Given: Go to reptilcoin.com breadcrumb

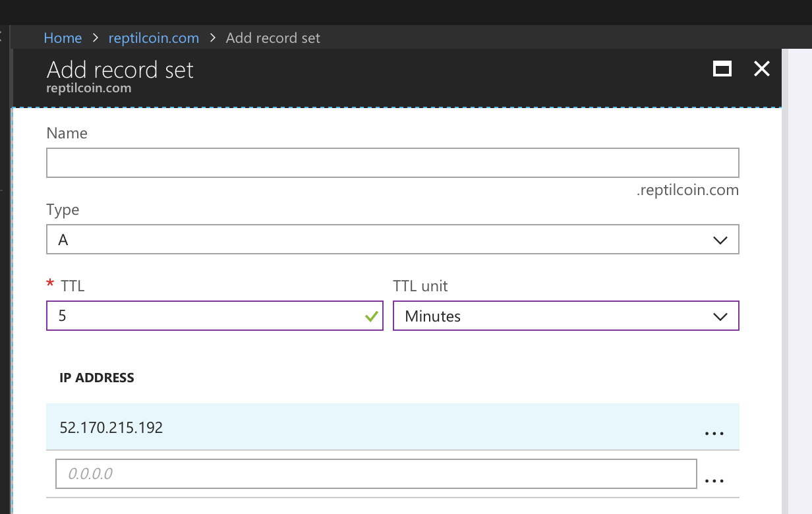Looking at the screenshot, I should point(154,38).
